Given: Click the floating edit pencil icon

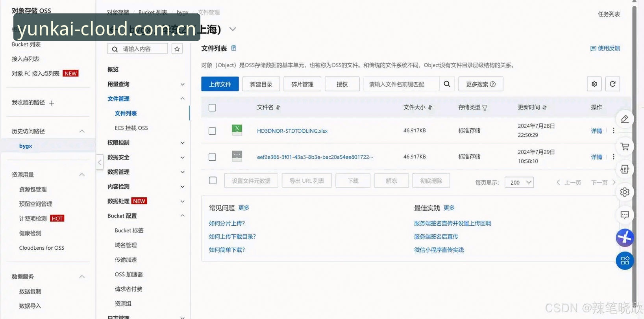Looking at the screenshot, I should tap(625, 119).
